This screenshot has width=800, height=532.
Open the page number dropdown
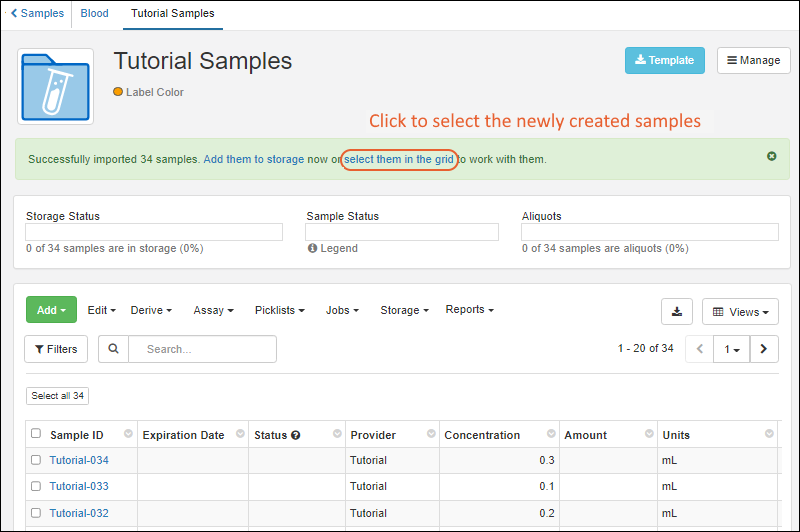733,349
